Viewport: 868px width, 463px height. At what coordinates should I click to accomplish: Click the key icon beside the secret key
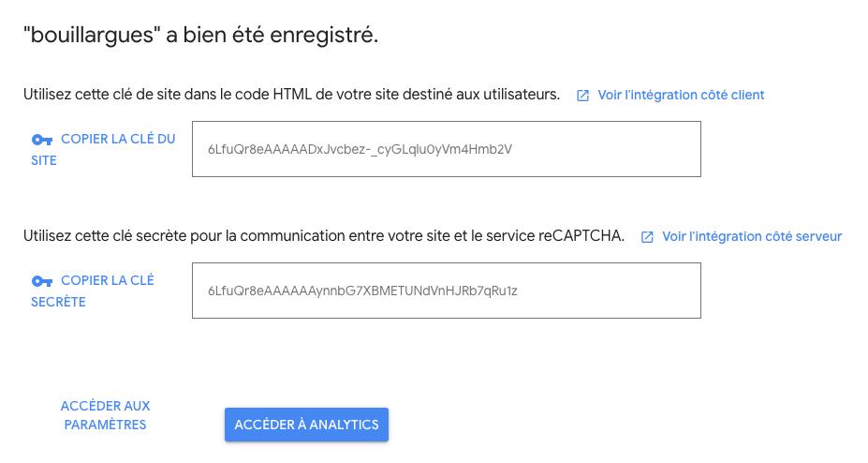tap(42, 281)
